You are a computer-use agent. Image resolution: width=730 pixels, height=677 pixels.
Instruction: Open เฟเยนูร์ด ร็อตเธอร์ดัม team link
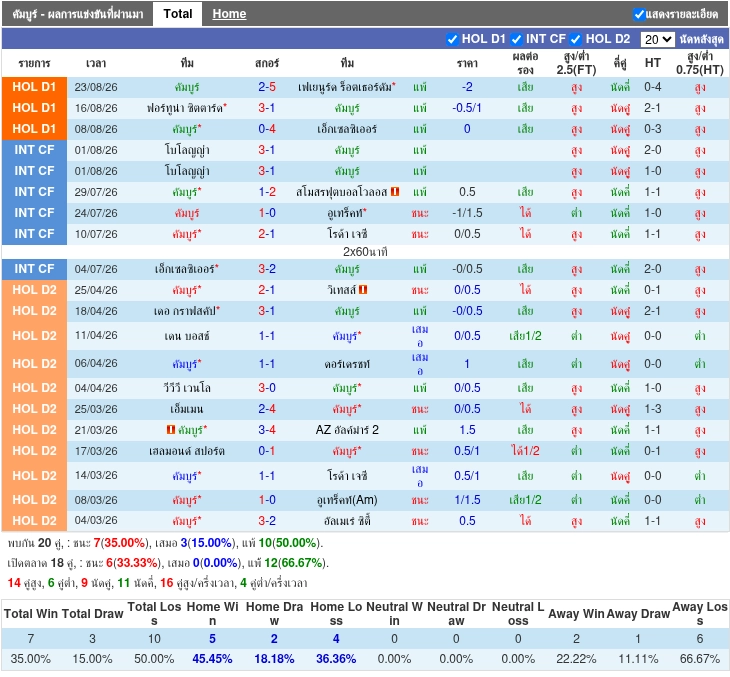[347, 87]
